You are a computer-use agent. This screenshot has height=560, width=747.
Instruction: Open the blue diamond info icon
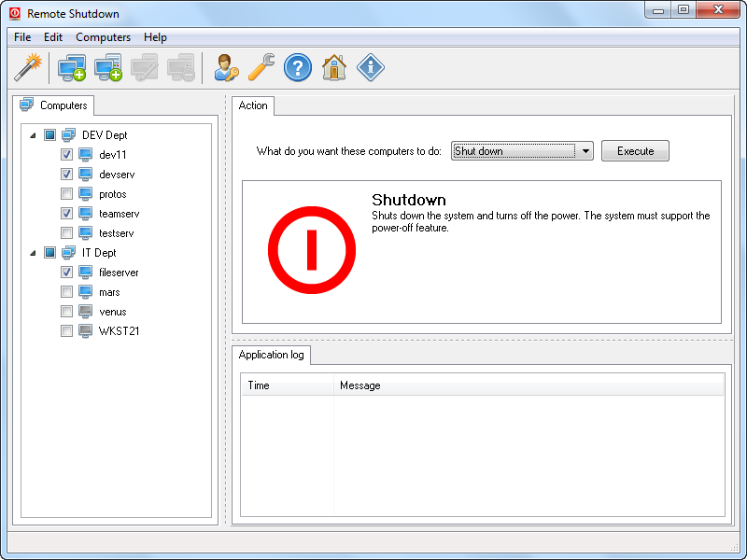[370, 67]
